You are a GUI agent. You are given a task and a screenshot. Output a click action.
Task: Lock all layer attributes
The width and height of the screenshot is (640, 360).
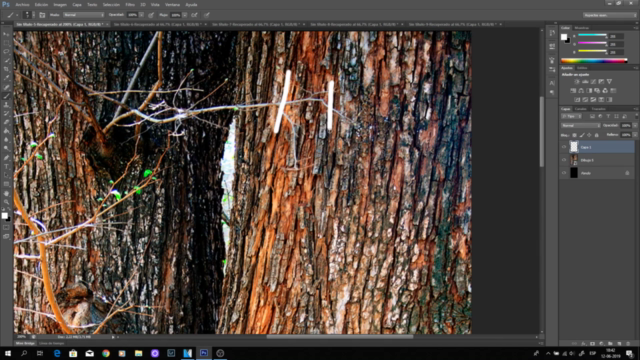coord(596,135)
